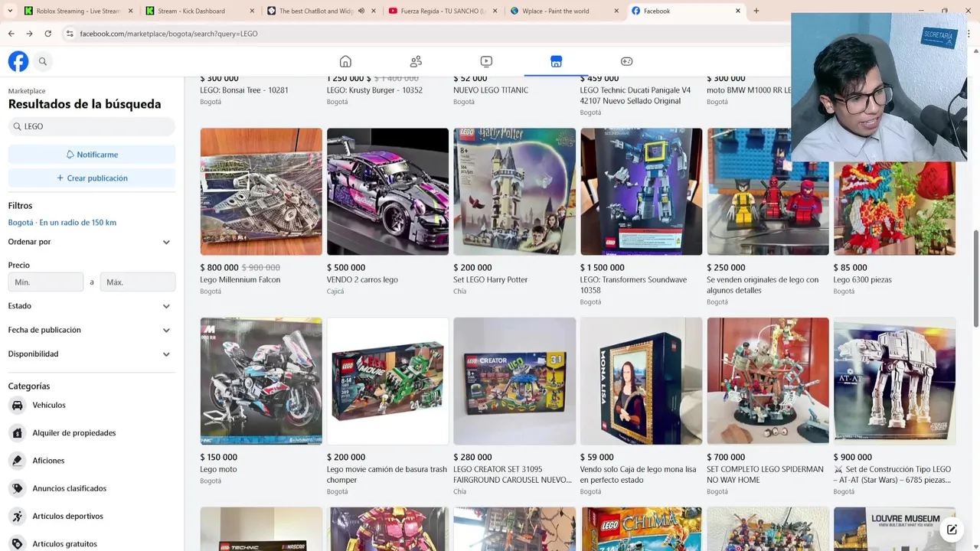Image resolution: width=980 pixels, height=551 pixels.
Task: Click the Ducati Panigale V4 listing title
Action: point(635,96)
